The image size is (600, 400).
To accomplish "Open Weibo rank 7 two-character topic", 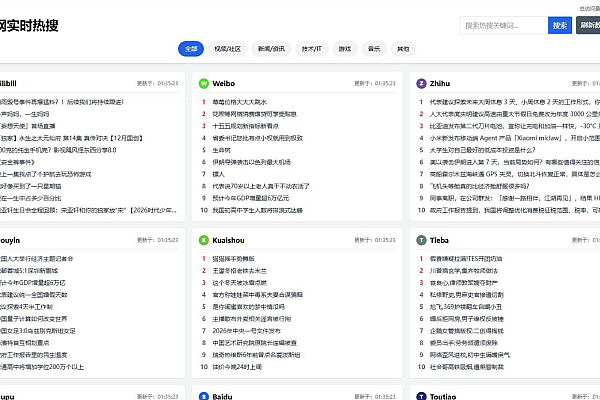I will point(218,174).
